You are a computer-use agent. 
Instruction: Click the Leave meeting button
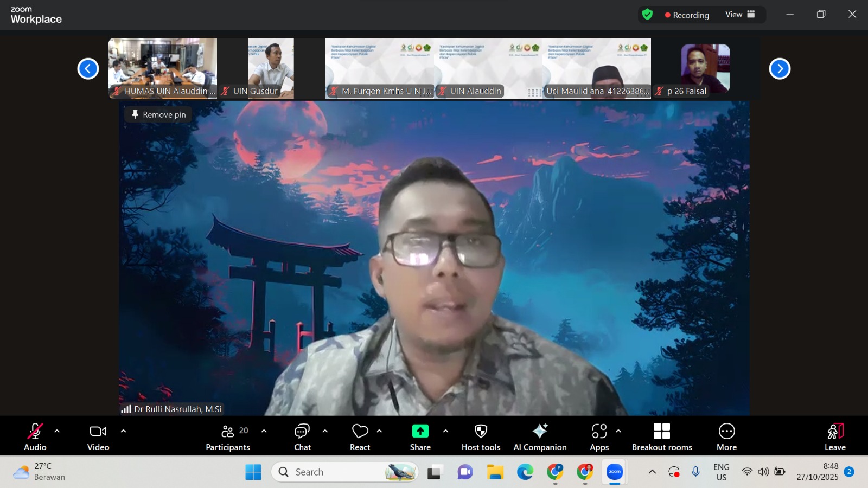pos(835,436)
